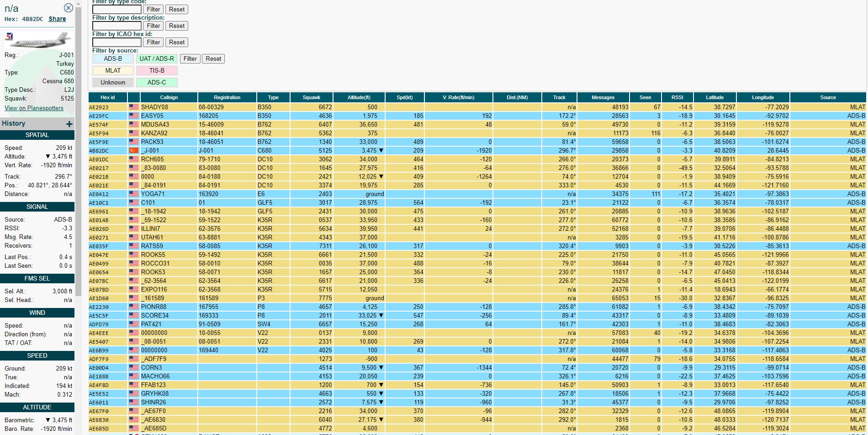Click the US flag in ILLINI7 row
Viewport: 868px width, 435px height.
pyautogui.click(x=133, y=228)
